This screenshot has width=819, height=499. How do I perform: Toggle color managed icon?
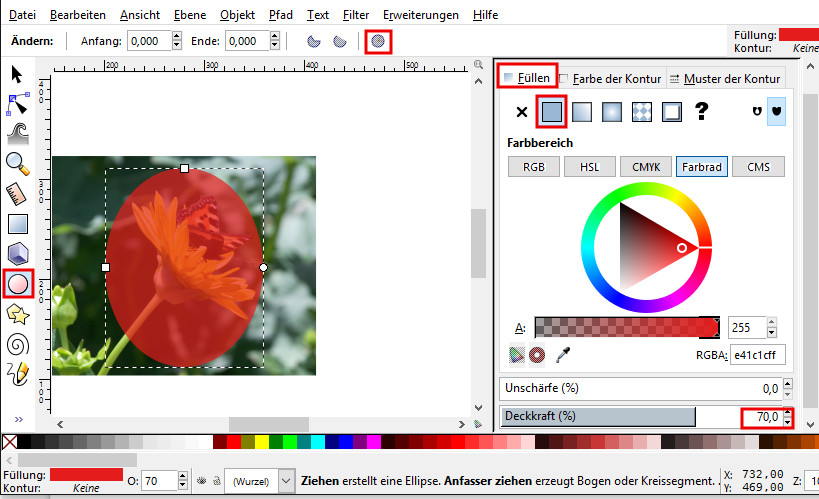click(516, 355)
